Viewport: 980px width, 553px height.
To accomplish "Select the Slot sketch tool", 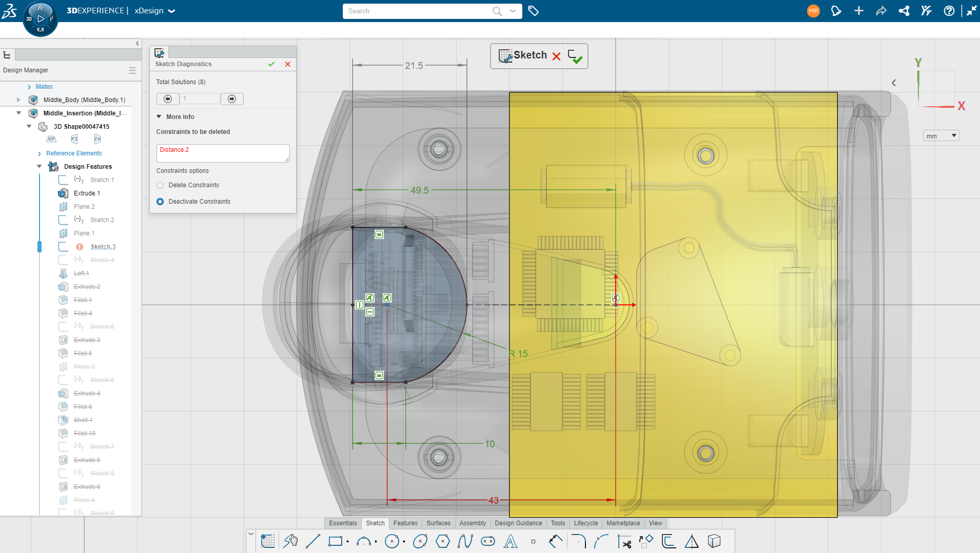I will pyautogui.click(x=487, y=541).
